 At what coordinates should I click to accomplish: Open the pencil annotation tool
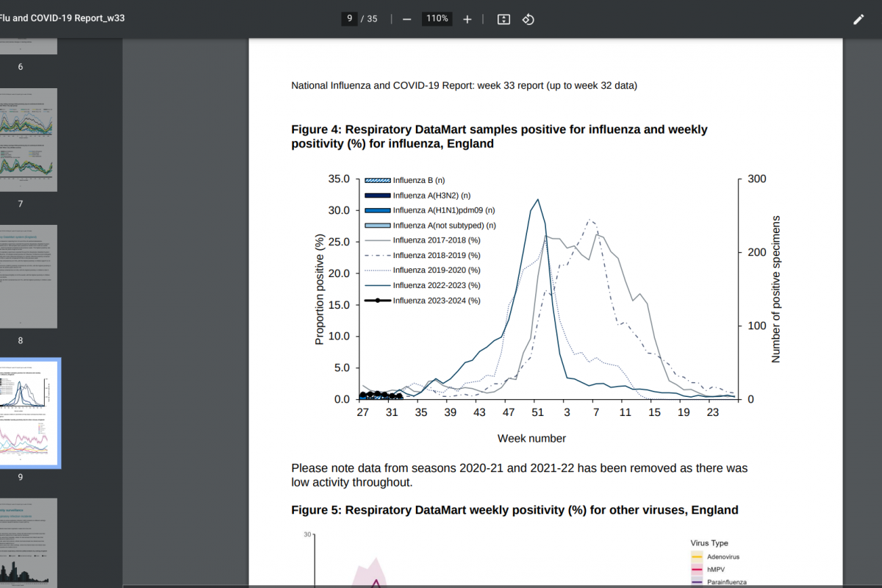point(858,19)
